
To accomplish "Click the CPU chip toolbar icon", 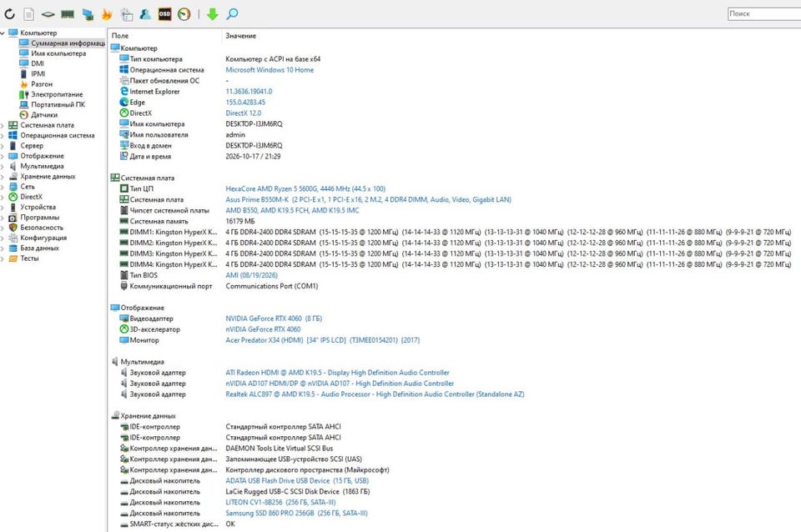I will (x=48, y=14).
